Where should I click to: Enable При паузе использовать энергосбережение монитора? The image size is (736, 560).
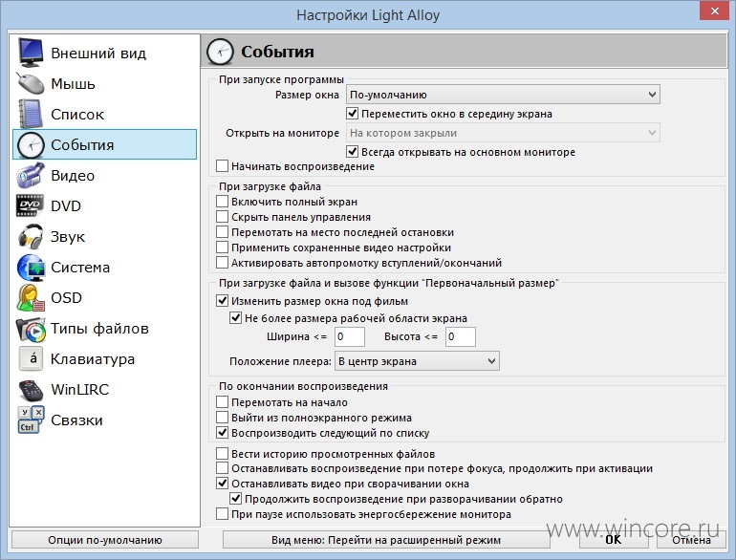coord(222,514)
